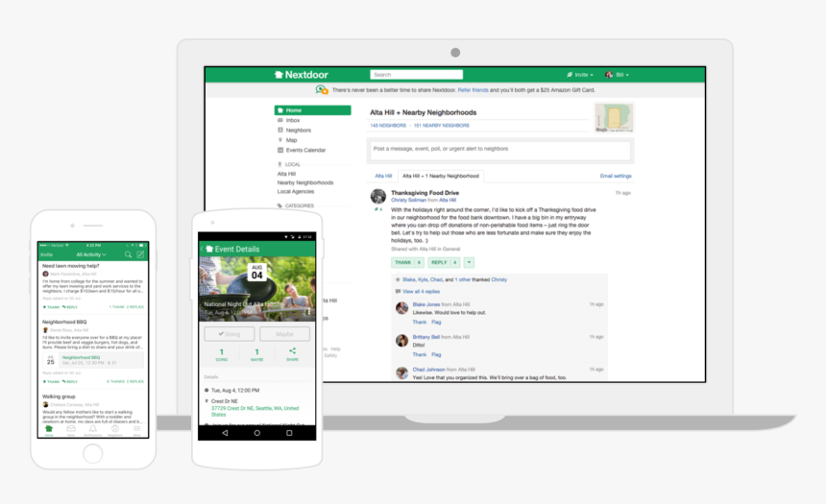Select Alta Hill under Local in sidebar
826x504 pixels.
pyautogui.click(x=286, y=174)
